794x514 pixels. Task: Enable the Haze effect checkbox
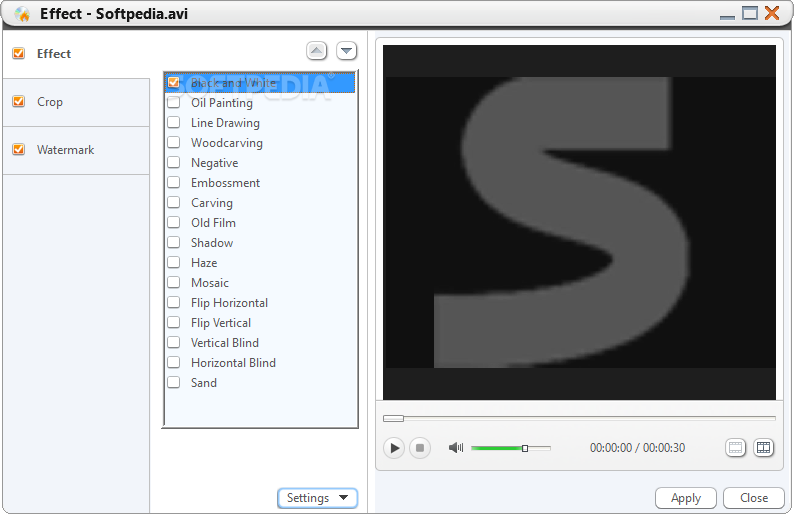click(x=174, y=262)
